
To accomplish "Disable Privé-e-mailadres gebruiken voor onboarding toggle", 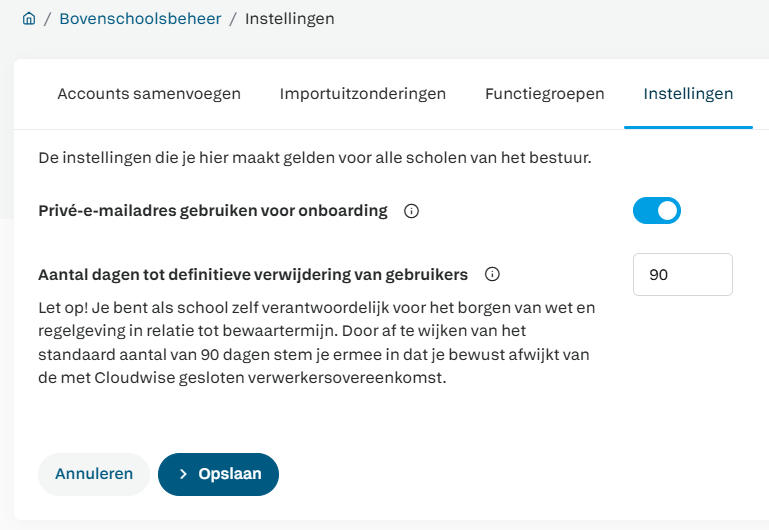I will (657, 211).
